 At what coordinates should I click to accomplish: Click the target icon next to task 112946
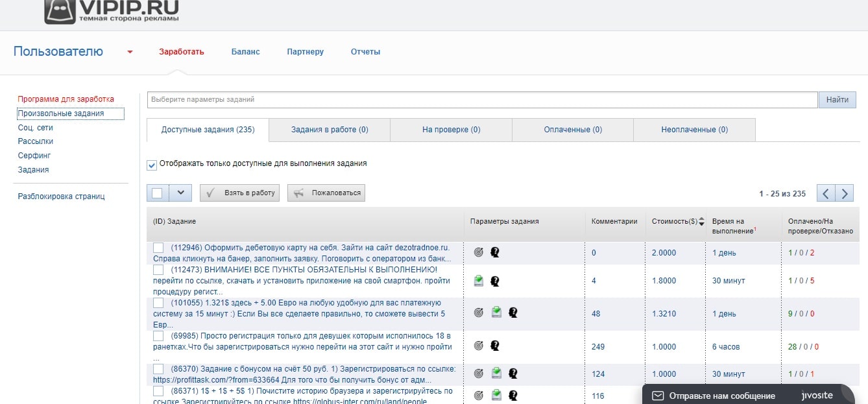[x=477, y=252]
